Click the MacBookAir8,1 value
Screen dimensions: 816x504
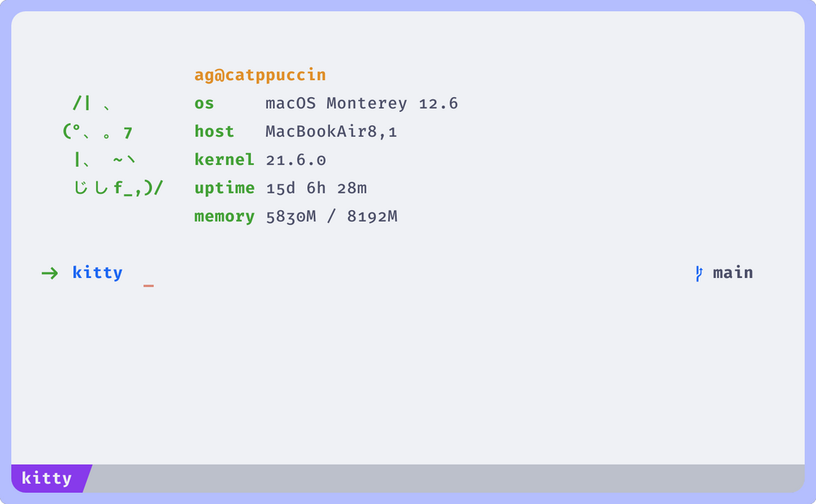tap(332, 132)
